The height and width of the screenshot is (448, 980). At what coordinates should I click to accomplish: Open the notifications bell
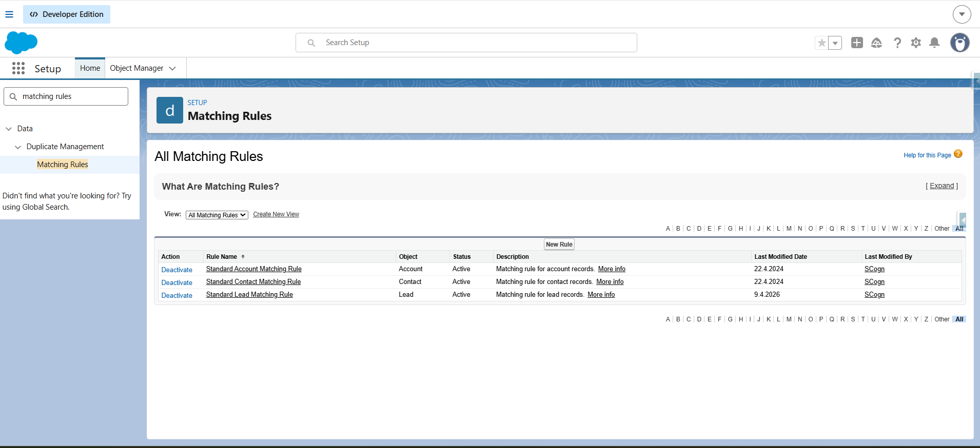934,43
